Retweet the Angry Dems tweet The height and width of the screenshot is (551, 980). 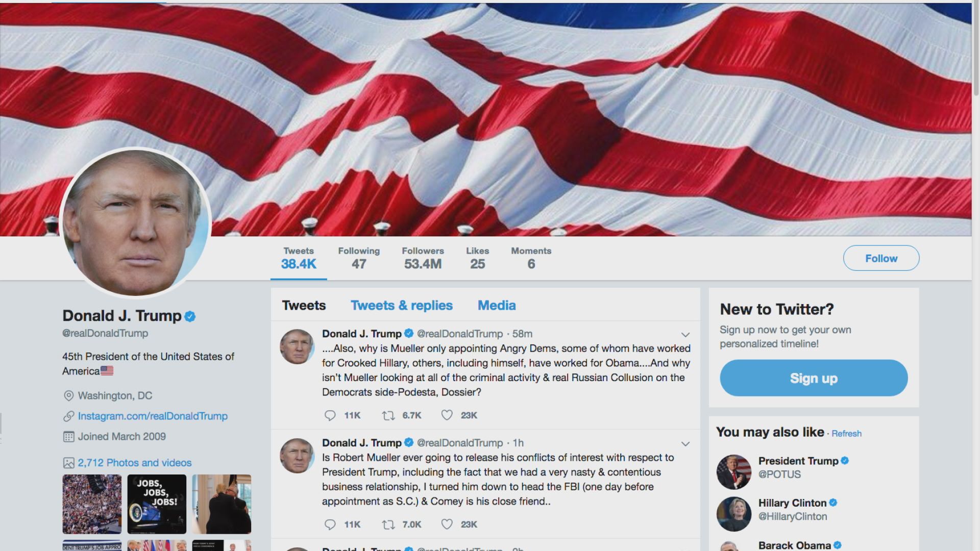(388, 415)
